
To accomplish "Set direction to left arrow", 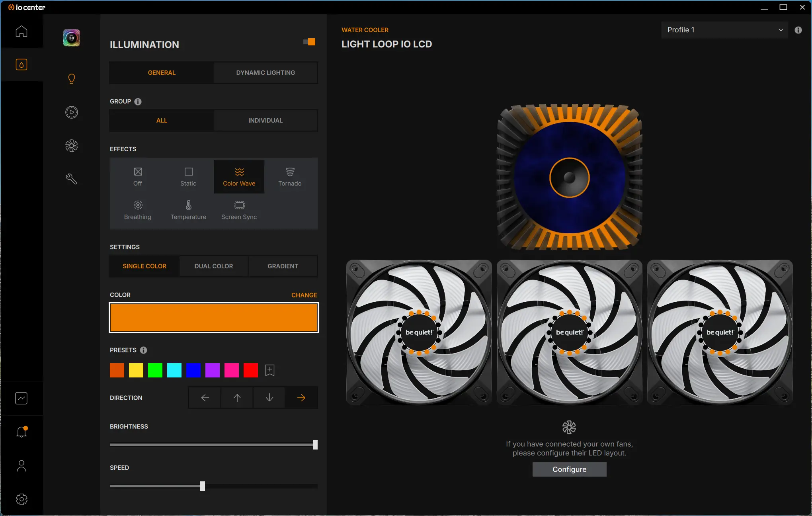I will (x=205, y=398).
